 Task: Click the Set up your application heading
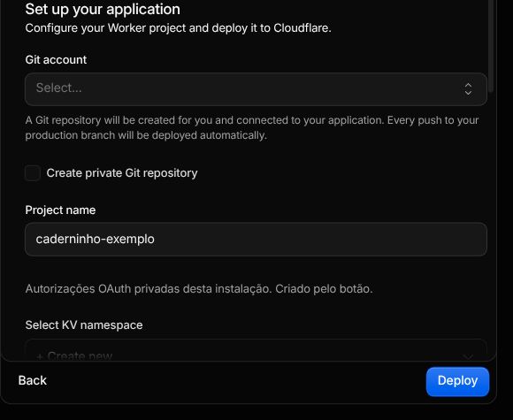click(103, 9)
